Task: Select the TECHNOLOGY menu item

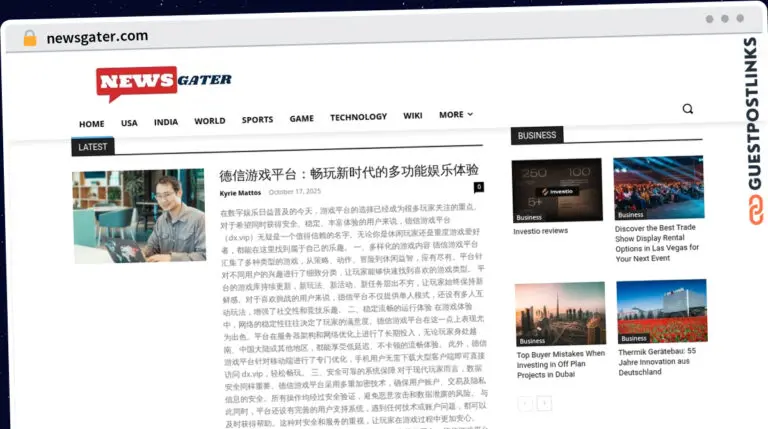Action: coord(359,117)
